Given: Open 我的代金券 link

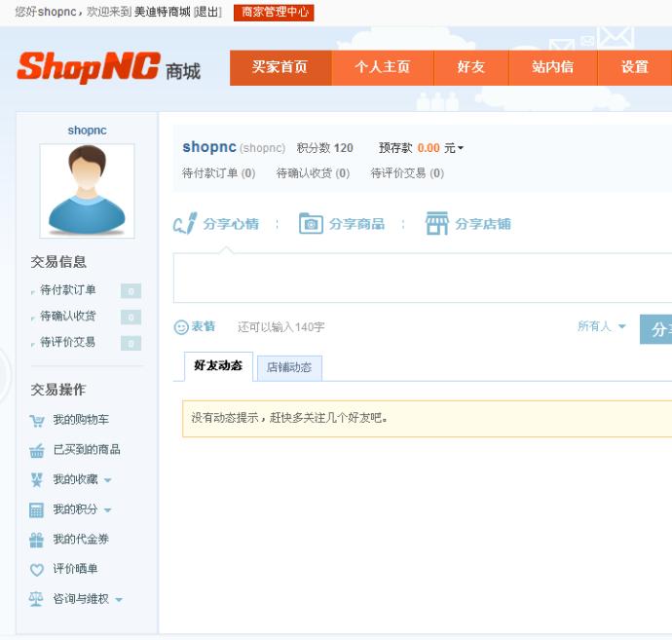Looking at the screenshot, I should click(81, 540).
